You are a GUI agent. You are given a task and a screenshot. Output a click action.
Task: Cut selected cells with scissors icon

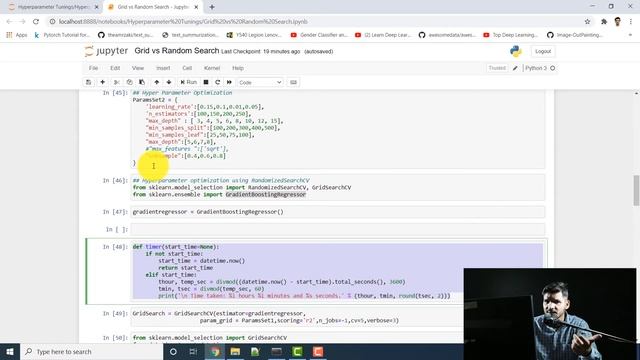tap(117, 82)
